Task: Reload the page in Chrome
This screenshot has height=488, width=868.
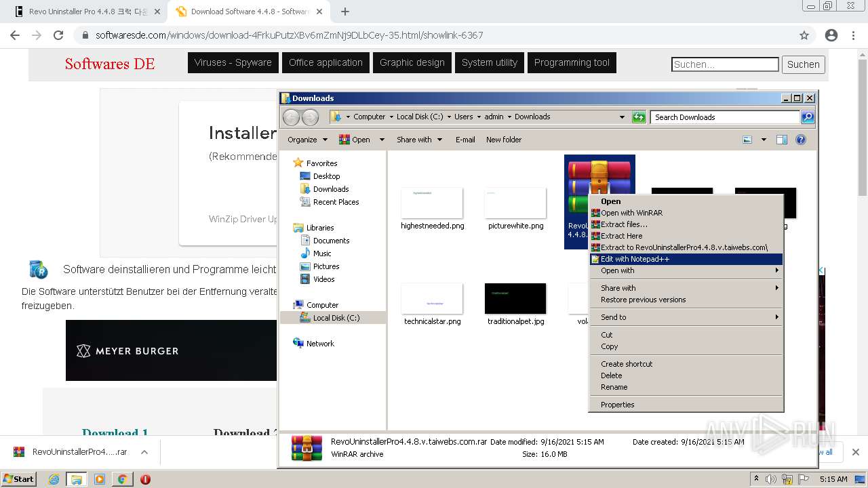Action: pyautogui.click(x=58, y=35)
